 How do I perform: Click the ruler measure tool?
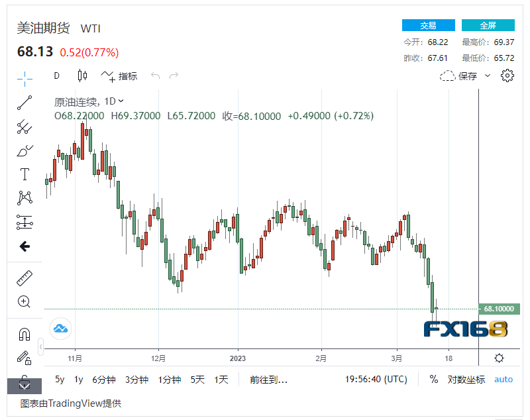(25, 278)
